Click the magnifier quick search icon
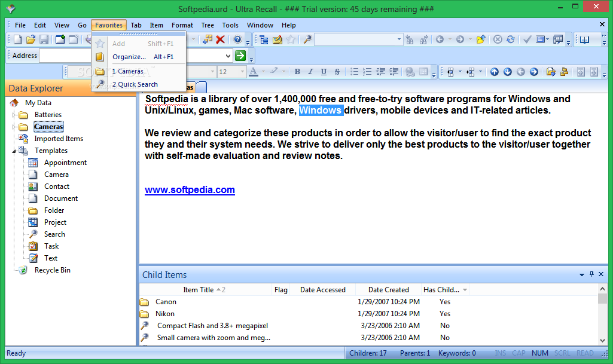This screenshot has width=613, height=364. pos(307,39)
